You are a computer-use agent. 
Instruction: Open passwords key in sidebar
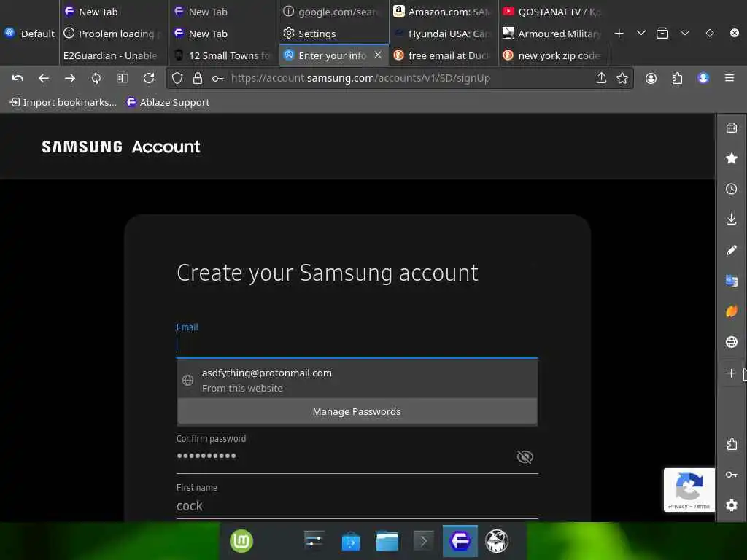(732, 475)
